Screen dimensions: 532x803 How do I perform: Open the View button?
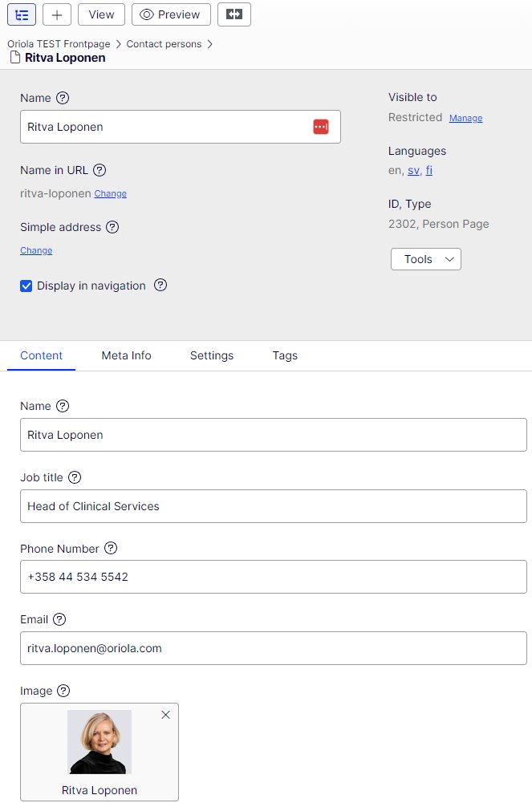point(101,14)
